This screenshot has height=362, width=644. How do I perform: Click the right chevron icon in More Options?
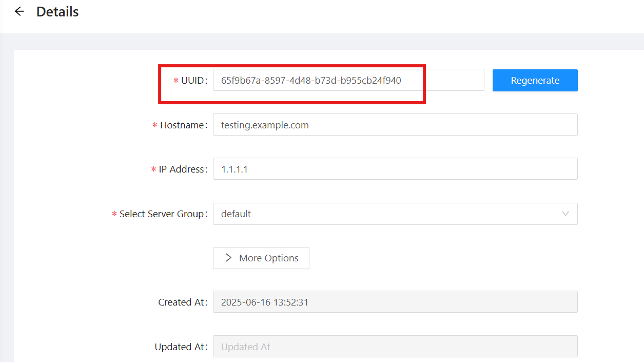[229, 258]
